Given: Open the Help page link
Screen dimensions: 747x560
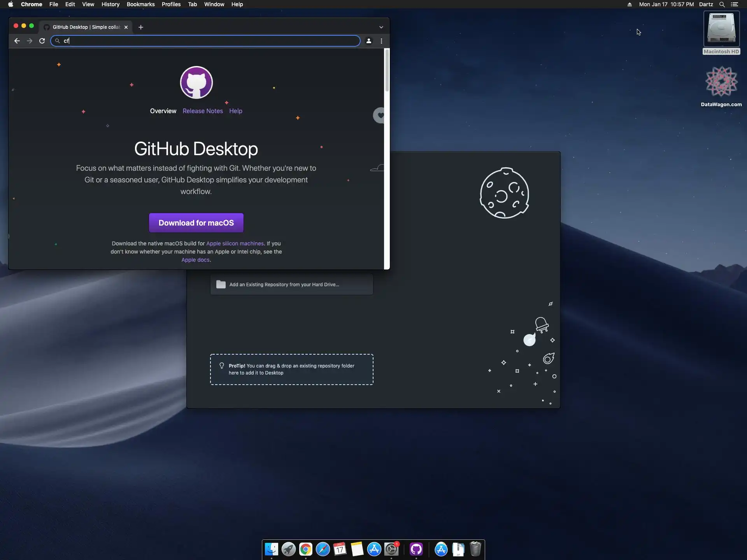Looking at the screenshot, I should (235, 111).
